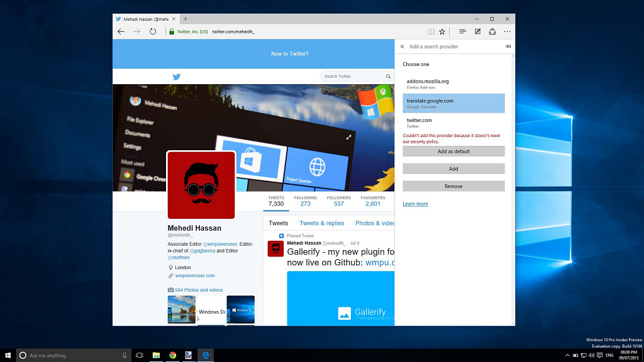Switch to Photos & videos tab

coord(375,223)
